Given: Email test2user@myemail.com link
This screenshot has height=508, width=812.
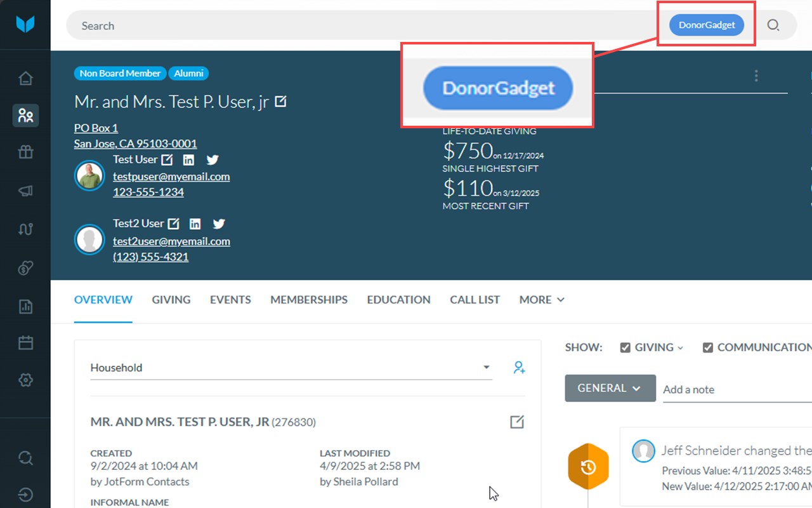Looking at the screenshot, I should 171,241.
